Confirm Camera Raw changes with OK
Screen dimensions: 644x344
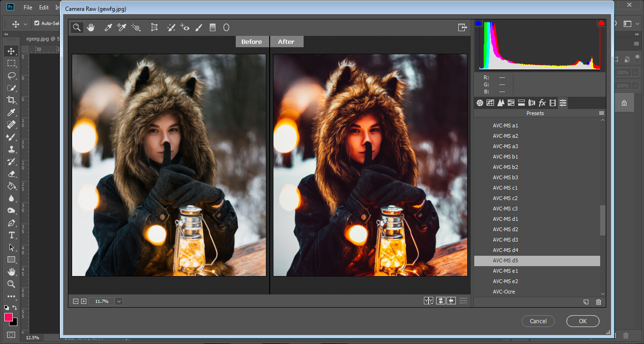pos(583,321)
